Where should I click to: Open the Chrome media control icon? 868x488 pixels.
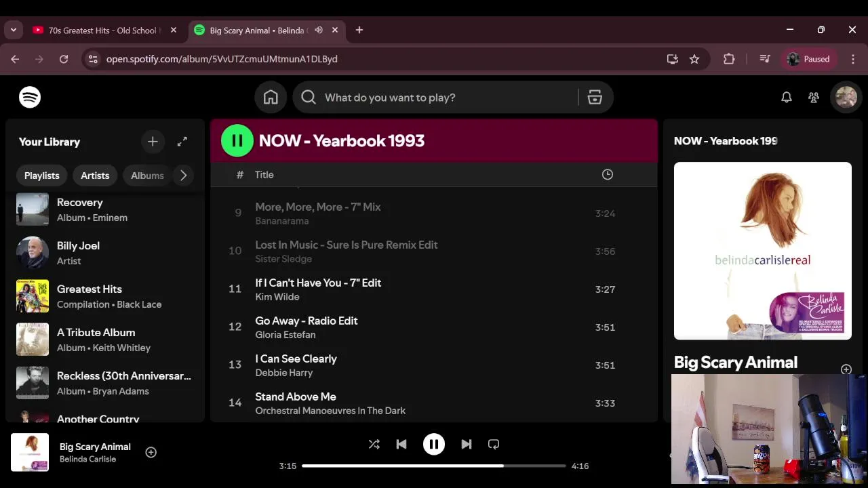pyautogui.click(x=765, y=59)
